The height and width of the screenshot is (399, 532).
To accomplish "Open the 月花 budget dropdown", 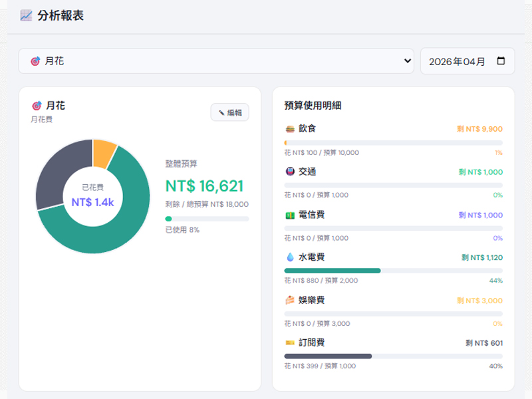I will [x=215, y=61].
